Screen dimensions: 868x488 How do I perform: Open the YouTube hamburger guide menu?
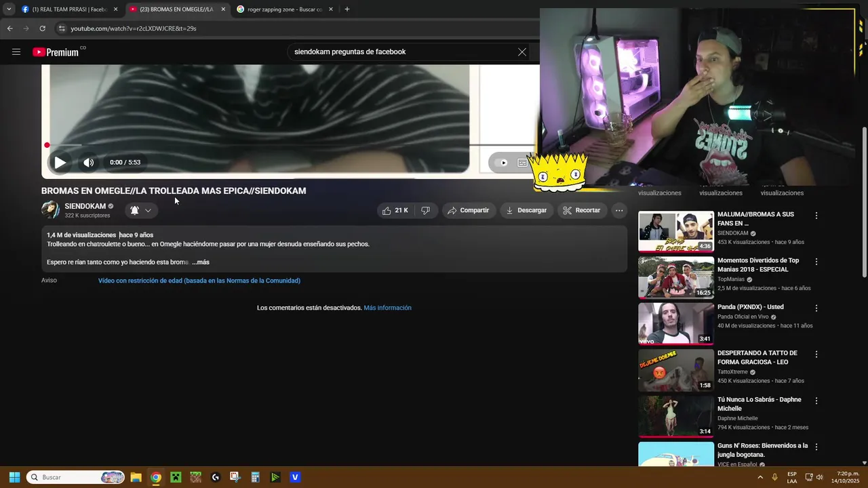coord(16,52)
